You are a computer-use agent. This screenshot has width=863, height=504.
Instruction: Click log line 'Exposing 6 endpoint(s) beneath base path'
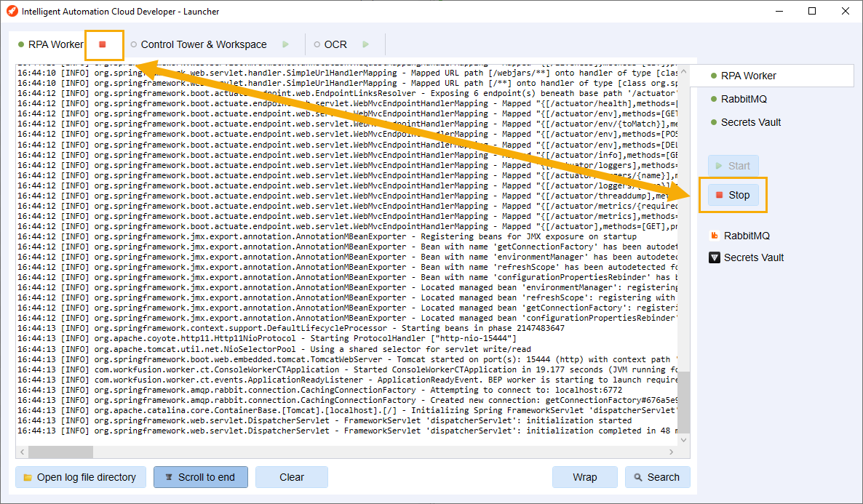[347, 94]
